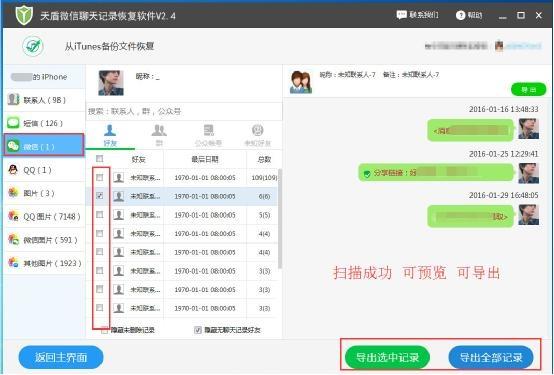Check the box for the 5(5) row
554x375 pixels.
click(100, 215)
